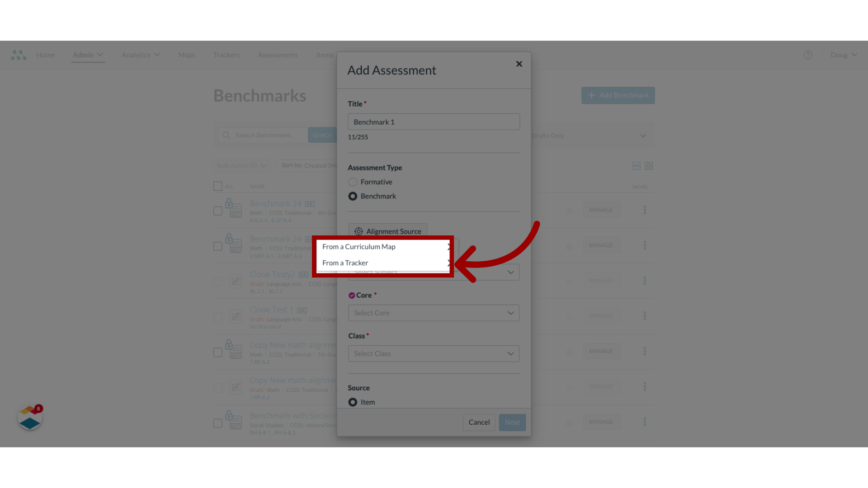The width and height of the screenshot is (868, 488).
Task: Expand the Select Core dropdown
Action: [x=434, y=312]
